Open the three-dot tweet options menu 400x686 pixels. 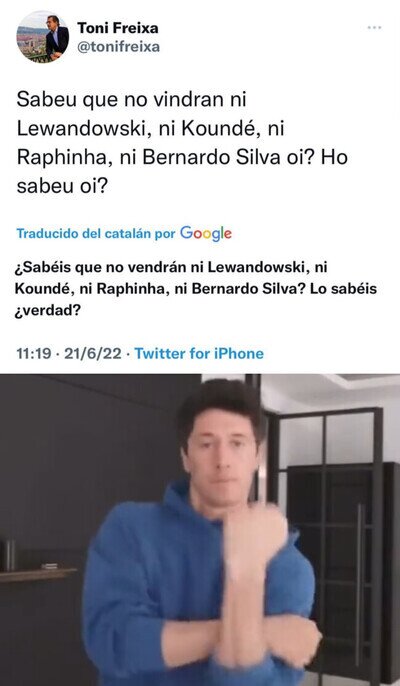(374, 28)
